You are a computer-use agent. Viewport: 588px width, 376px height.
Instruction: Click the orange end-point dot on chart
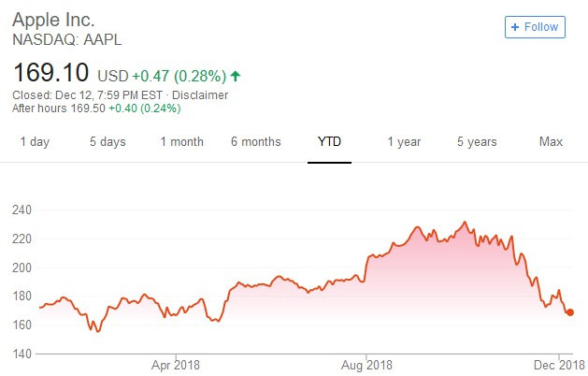point(570,312)
